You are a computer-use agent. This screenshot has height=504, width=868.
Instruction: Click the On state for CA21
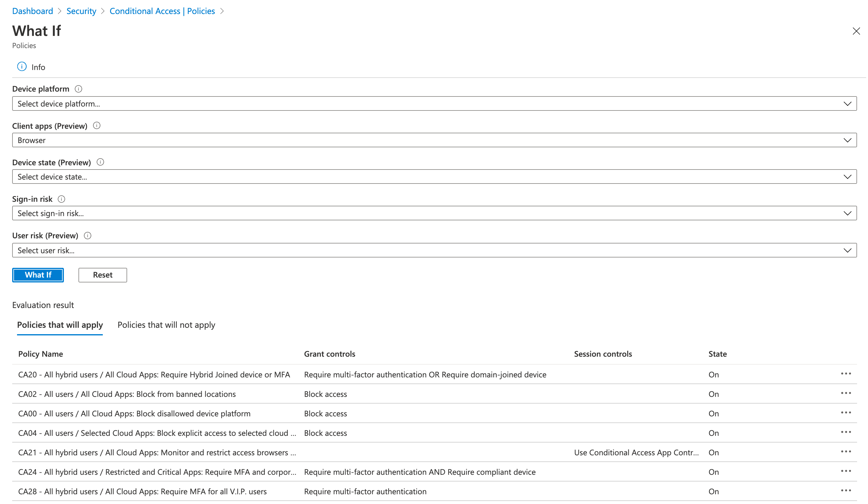pyautogui.click(x=714, y=452)
